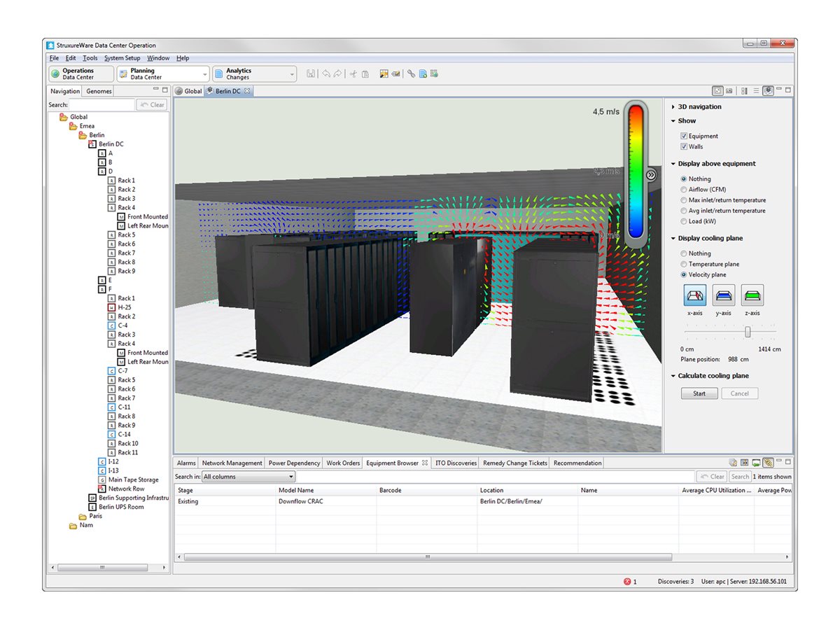Screen dimensions: 840x630
Task: Click the red alarm icon in status bar
Action: [627, 582]
